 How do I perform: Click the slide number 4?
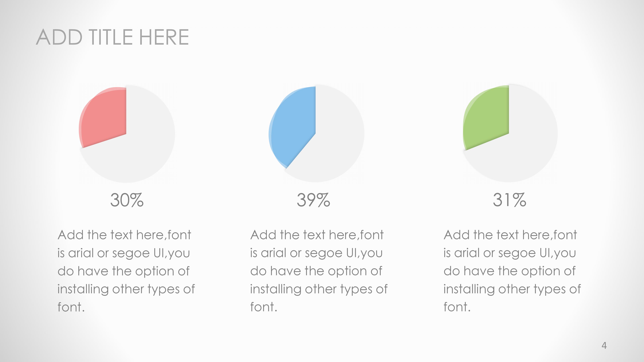tap(604, 346)
